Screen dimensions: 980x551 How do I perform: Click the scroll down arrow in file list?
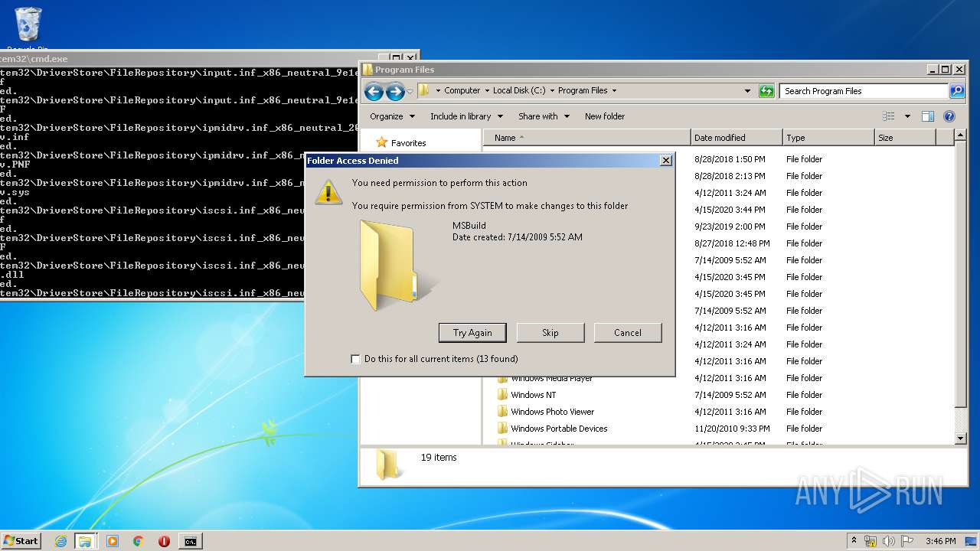961,439
